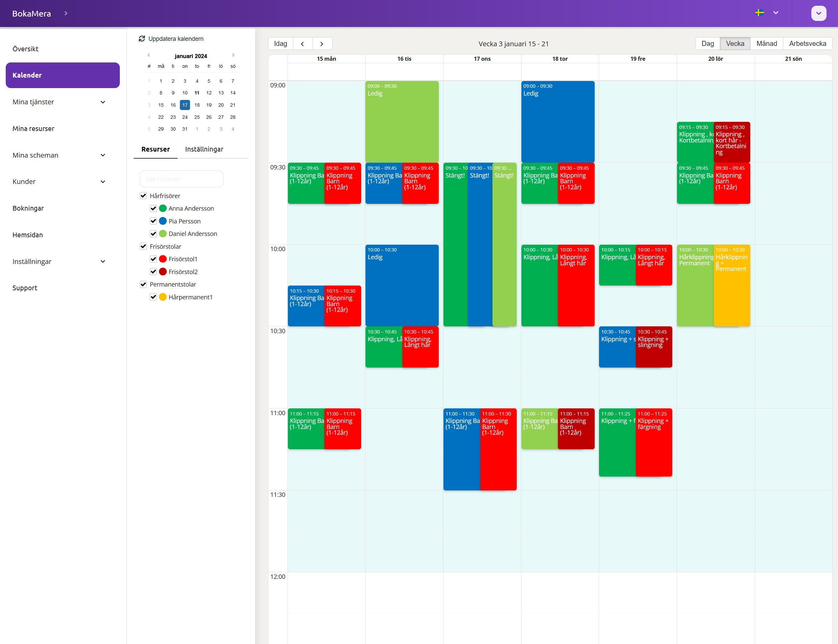Go to next week with right arrow

point(322,44)
